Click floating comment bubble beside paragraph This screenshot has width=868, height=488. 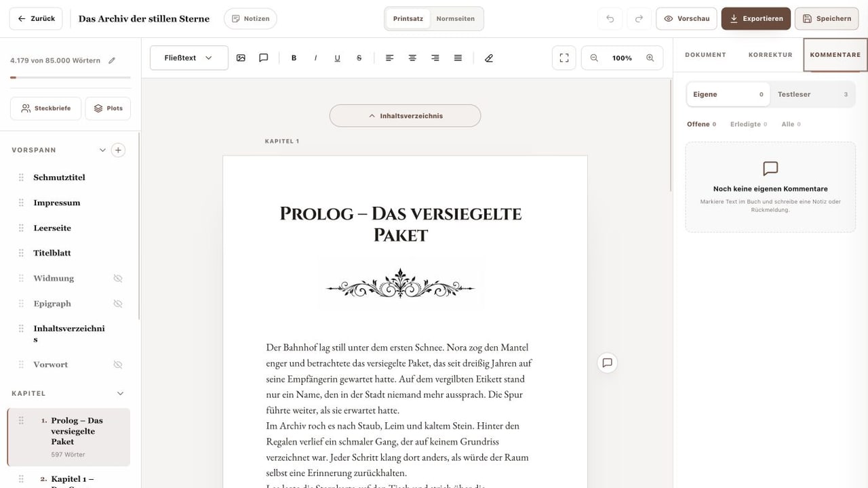[607, 363]
